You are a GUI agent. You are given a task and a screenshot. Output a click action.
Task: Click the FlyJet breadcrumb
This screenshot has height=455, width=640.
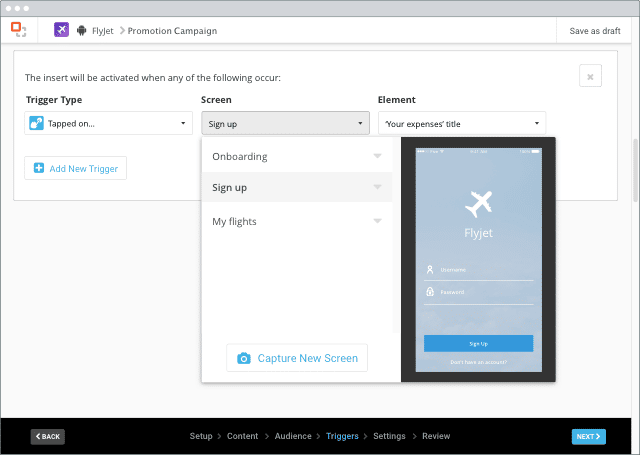click(102, 31)
